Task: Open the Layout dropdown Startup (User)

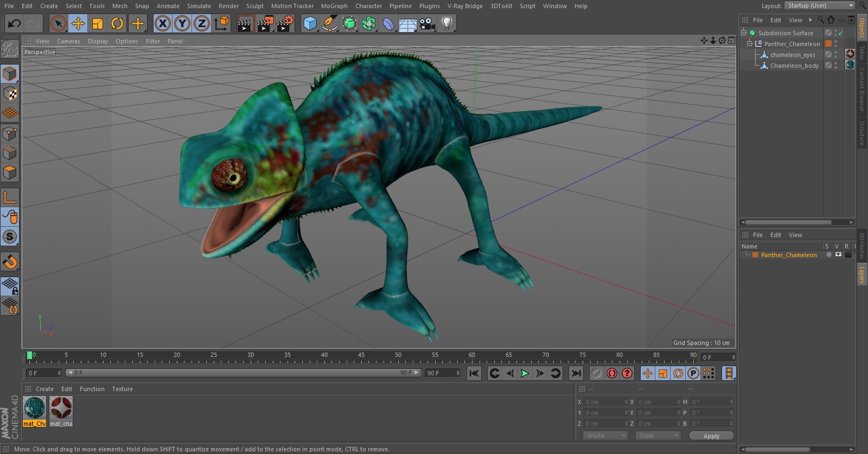Action: pos(819,5)
